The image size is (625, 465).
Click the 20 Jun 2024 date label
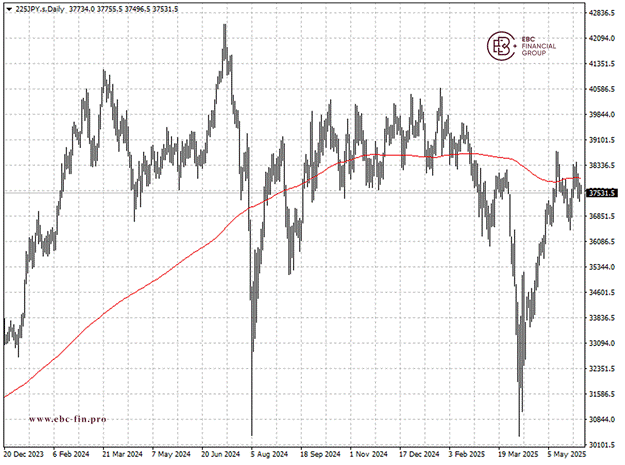[222, 454]
